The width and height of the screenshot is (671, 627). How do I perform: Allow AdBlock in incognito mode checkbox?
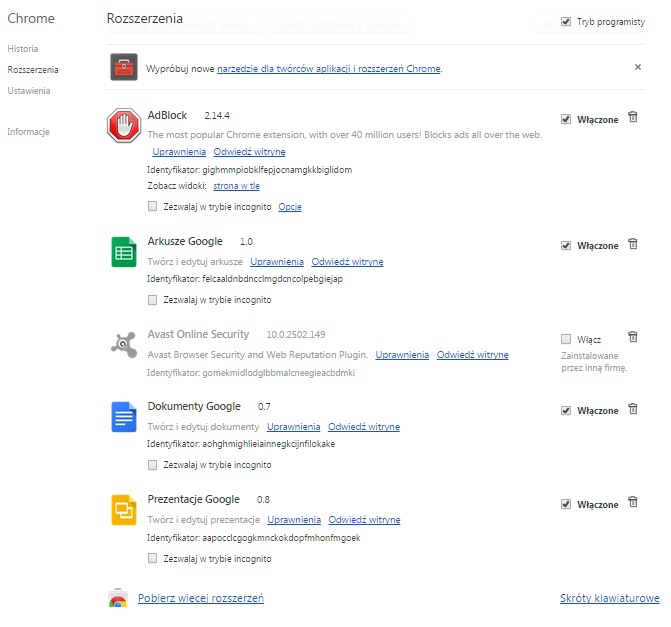(x=152, y=206)
